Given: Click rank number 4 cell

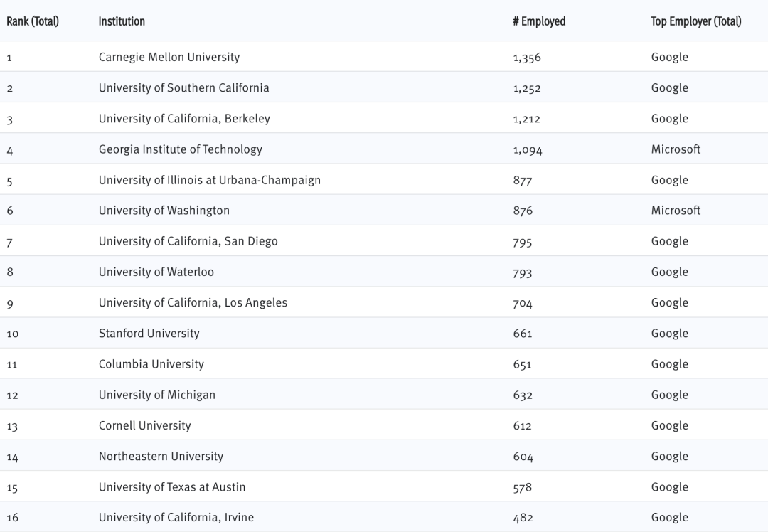Looking at the screenshot, I should coord(10,151).
